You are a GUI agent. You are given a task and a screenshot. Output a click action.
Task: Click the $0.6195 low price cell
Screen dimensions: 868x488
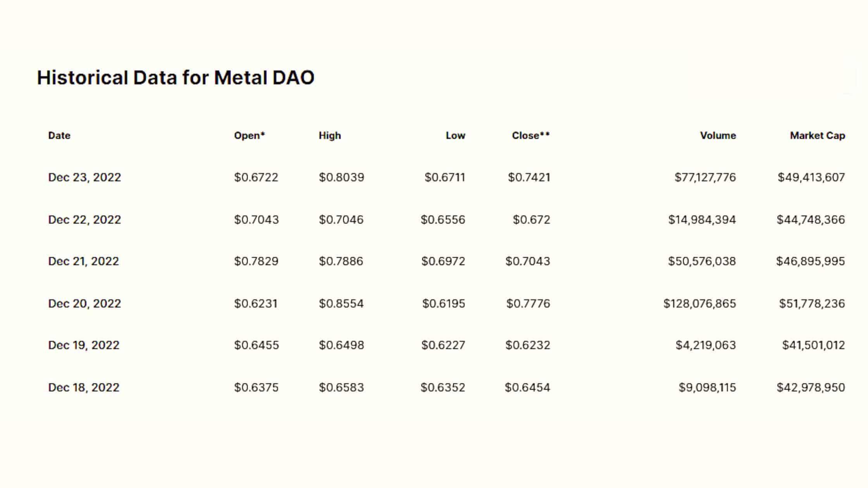click(444, 304)
